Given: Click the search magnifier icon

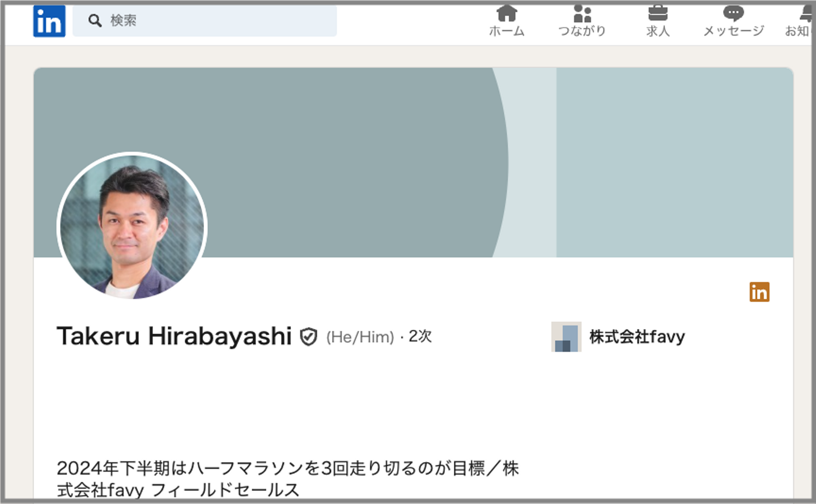Looking at the screenshot, I should pos(95,20).
